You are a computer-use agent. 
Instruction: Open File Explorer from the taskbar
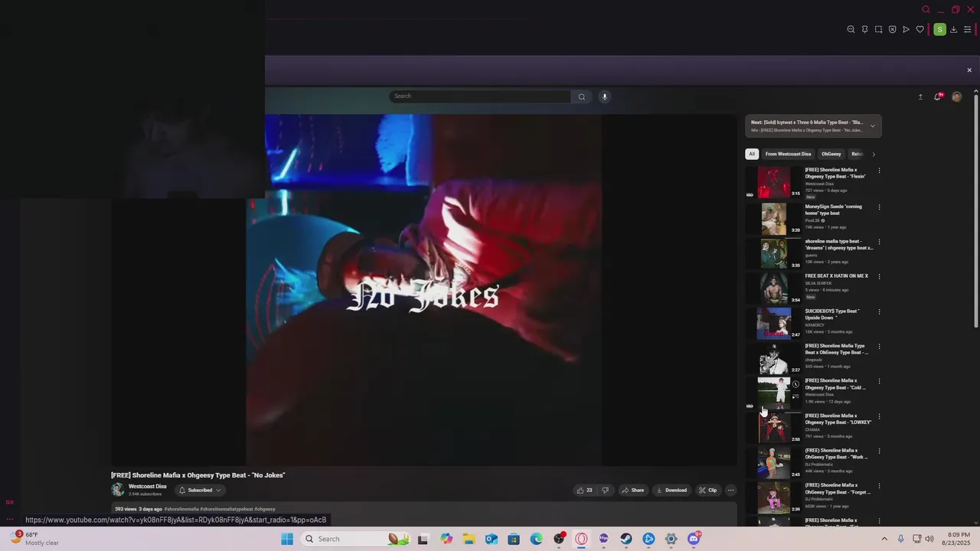(469, 539)
